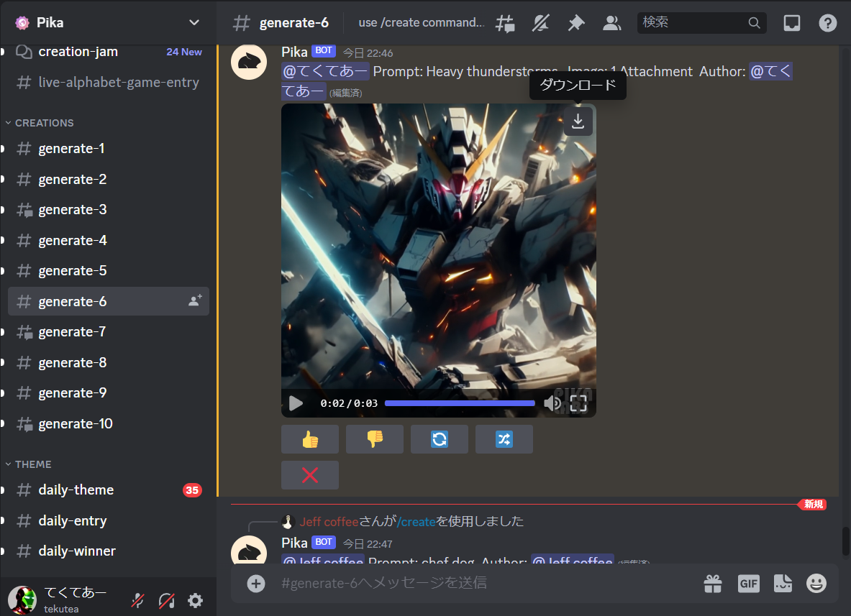851x616 pixels.
Task: Open daily-theme channel
Action: tap(109, 490)
